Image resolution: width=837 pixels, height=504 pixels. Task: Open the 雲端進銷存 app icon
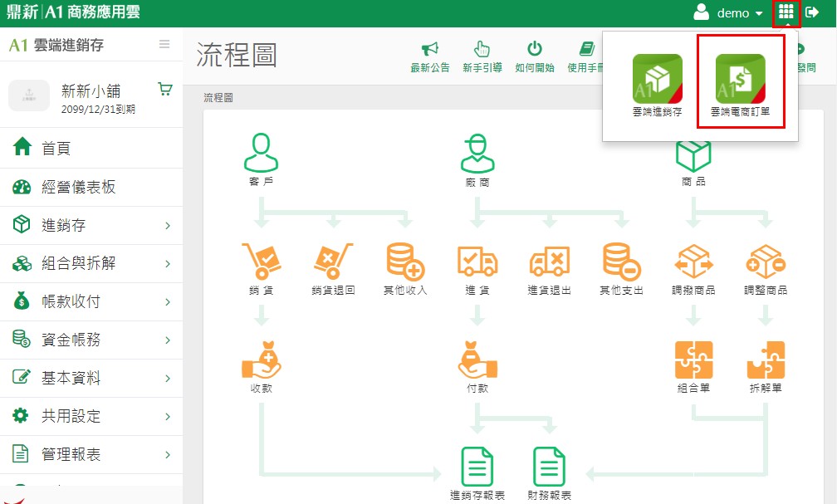click(657, 79)
